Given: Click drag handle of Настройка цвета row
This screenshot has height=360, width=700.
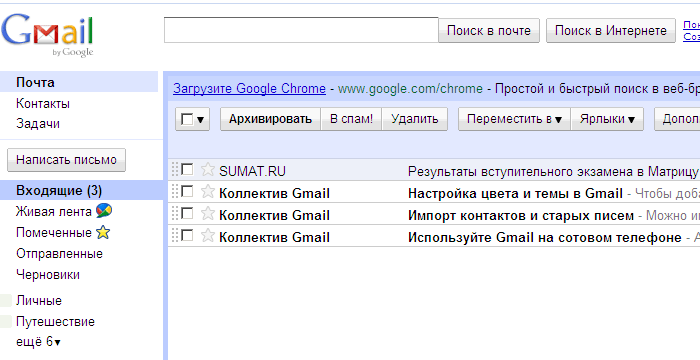Looking at the screenshot, I should tap(175, 191).
